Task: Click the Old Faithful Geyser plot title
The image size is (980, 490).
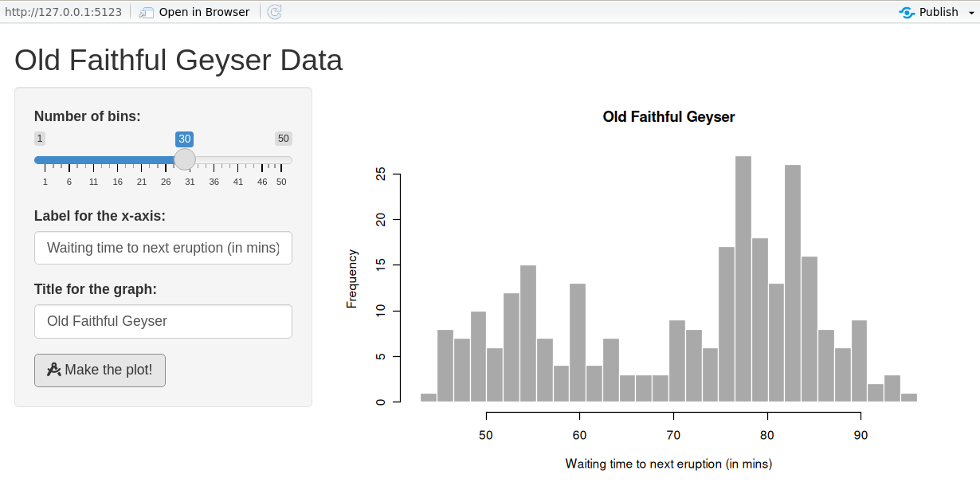Action: [668, 117]
